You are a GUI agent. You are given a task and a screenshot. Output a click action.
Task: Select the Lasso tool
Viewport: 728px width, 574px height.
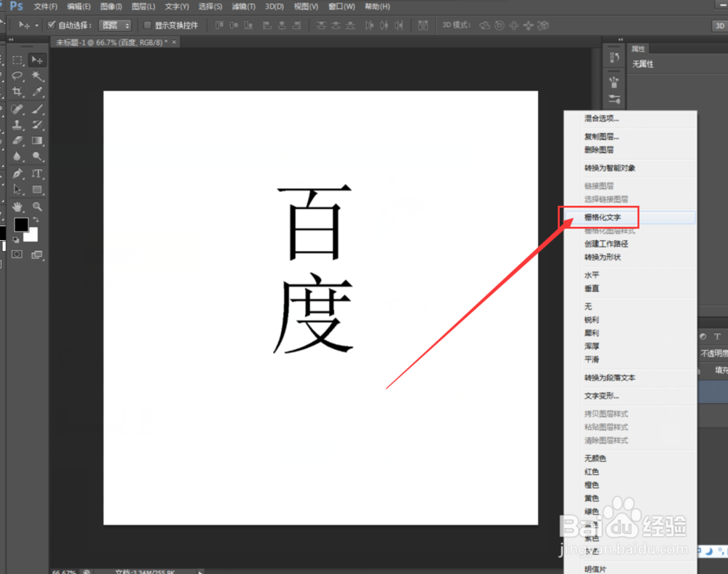point(17,76)
